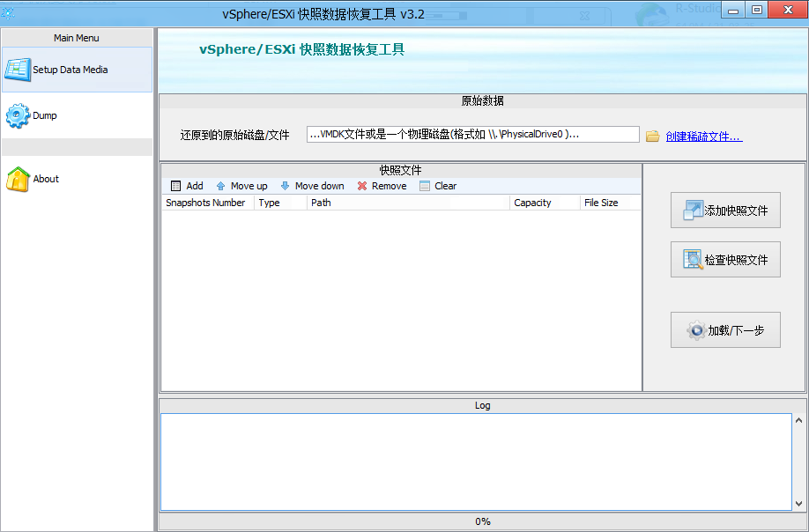This screenshot has width=809, height=532.
Task: Click the 检查快照文件 magnifier icon
Action: 693,260
